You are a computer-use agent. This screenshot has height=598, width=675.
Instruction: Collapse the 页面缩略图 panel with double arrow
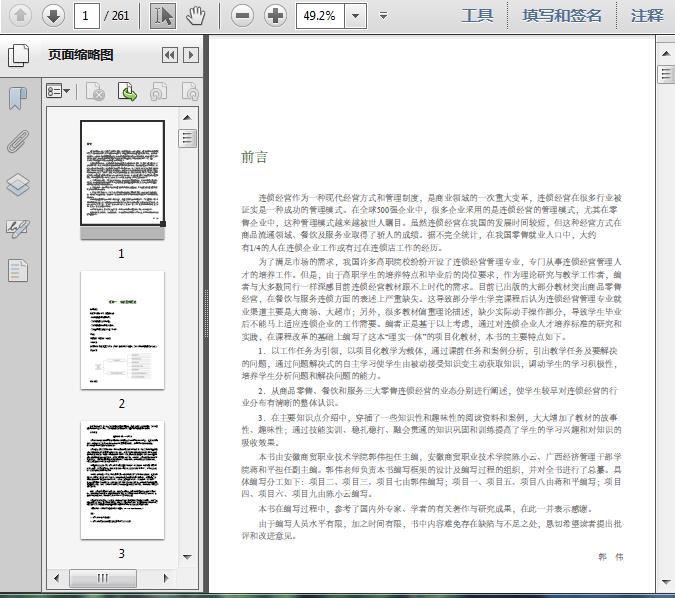(x=170, y=55)
